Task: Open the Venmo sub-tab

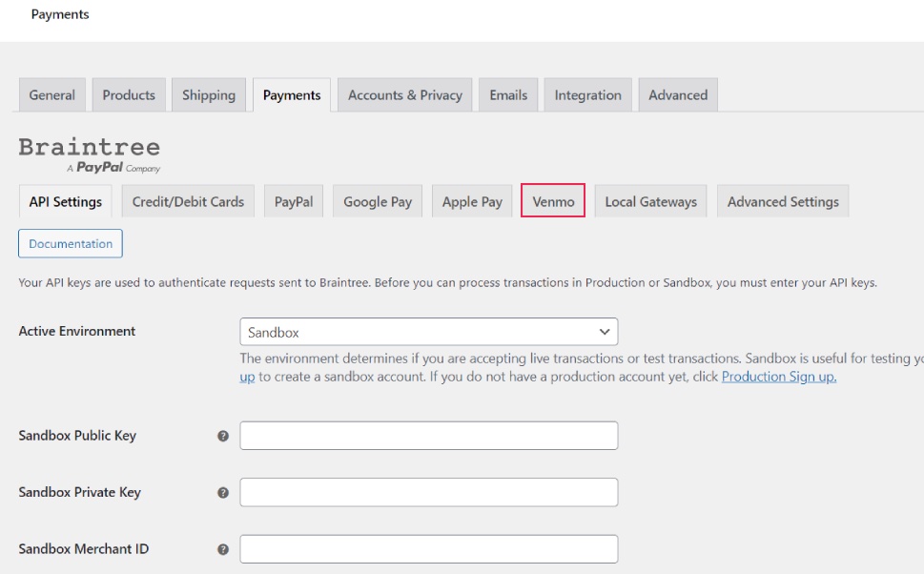Action: coord(553,200)
